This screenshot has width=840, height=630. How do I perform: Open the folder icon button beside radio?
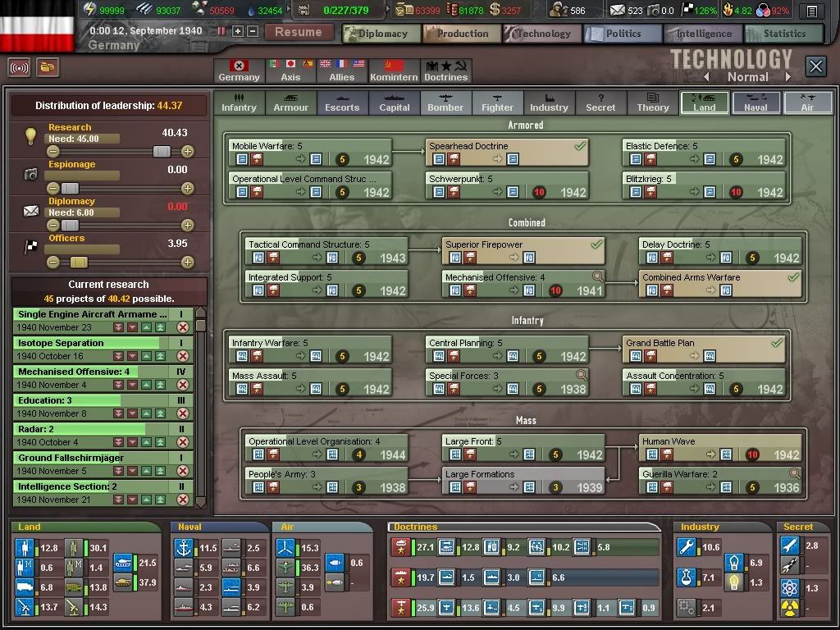tap(48, 68)
